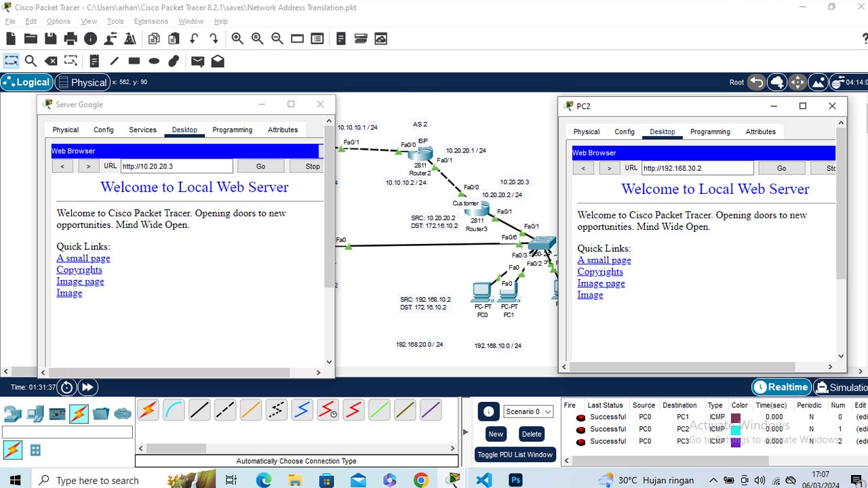Print the workspace using the printer icon

70,39
